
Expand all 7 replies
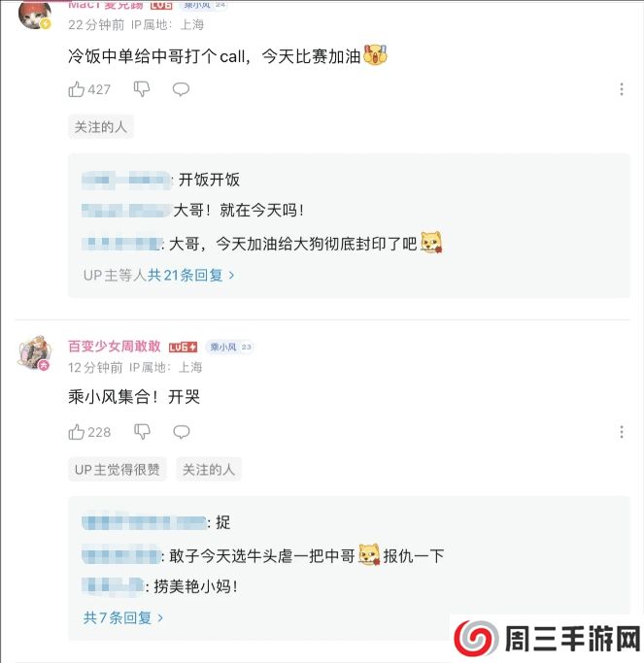tap(123, 616)
